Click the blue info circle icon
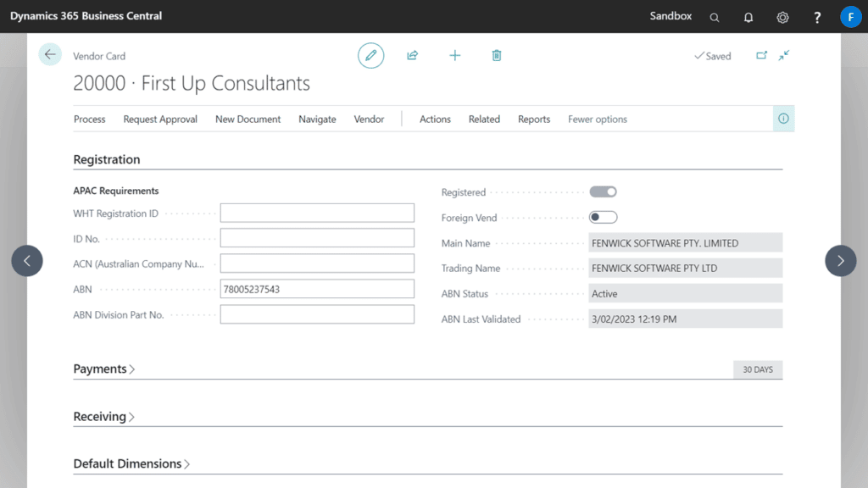 point(782,118)
